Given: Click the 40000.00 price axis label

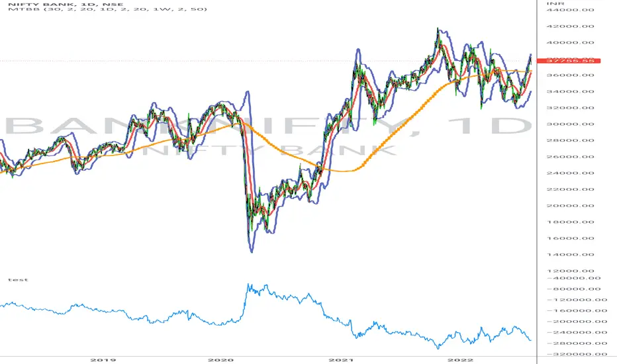Looking at the screenshot, I should click(x=571, y=42).
